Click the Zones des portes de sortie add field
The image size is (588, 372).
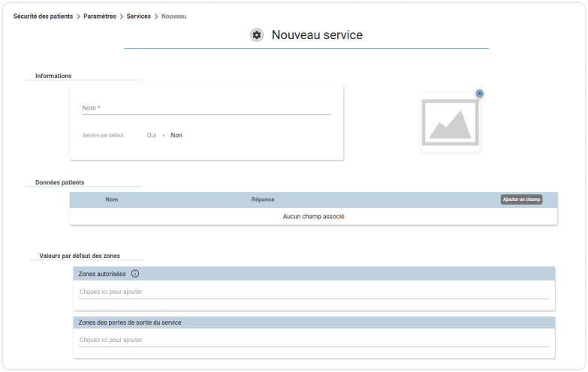point(314,340)
